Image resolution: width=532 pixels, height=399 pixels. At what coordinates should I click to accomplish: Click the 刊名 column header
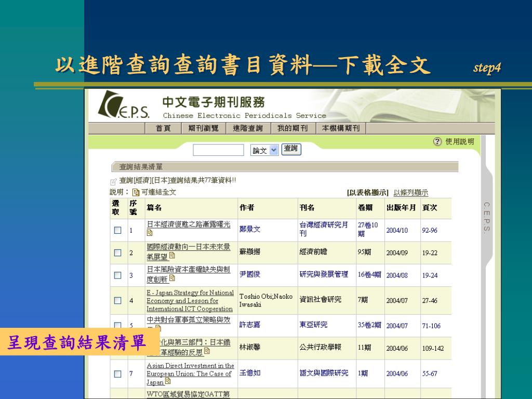coord(307,208)
